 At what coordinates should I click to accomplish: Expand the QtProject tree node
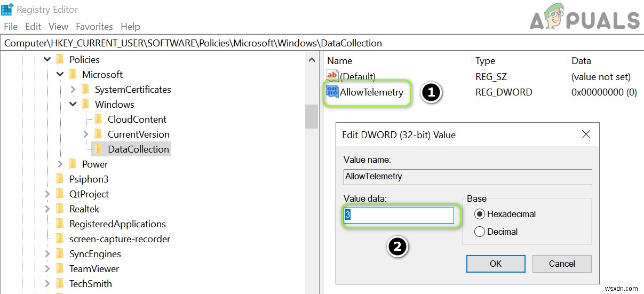pos(47,194)
